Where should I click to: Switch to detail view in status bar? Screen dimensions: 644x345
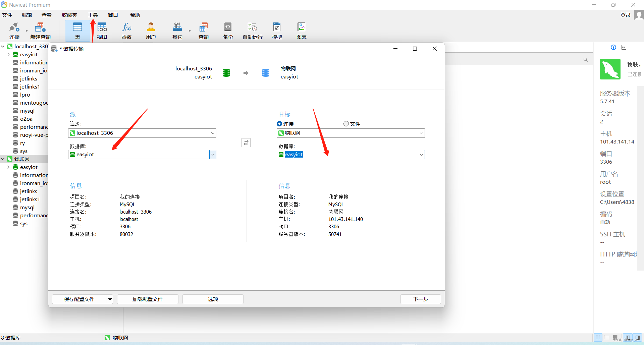point(615,338)
